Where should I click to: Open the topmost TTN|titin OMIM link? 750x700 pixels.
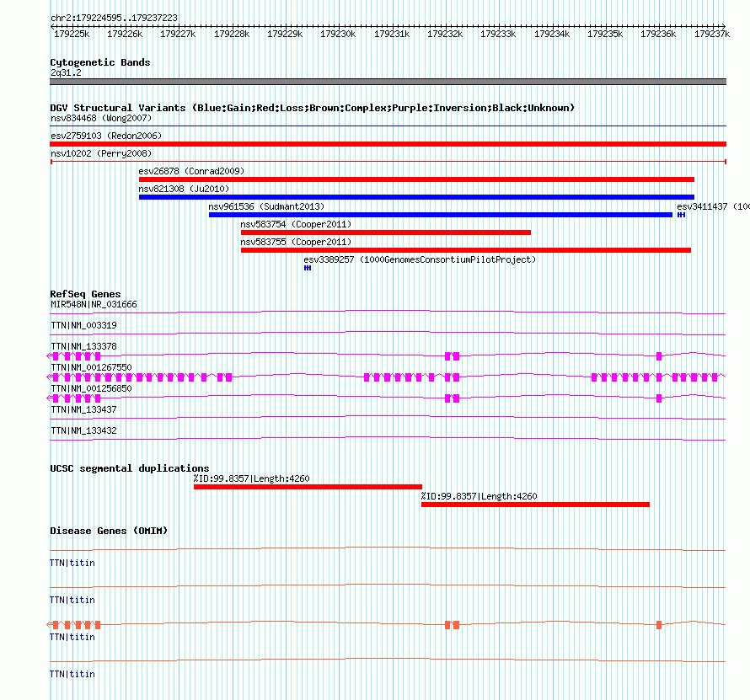point(72,564)
